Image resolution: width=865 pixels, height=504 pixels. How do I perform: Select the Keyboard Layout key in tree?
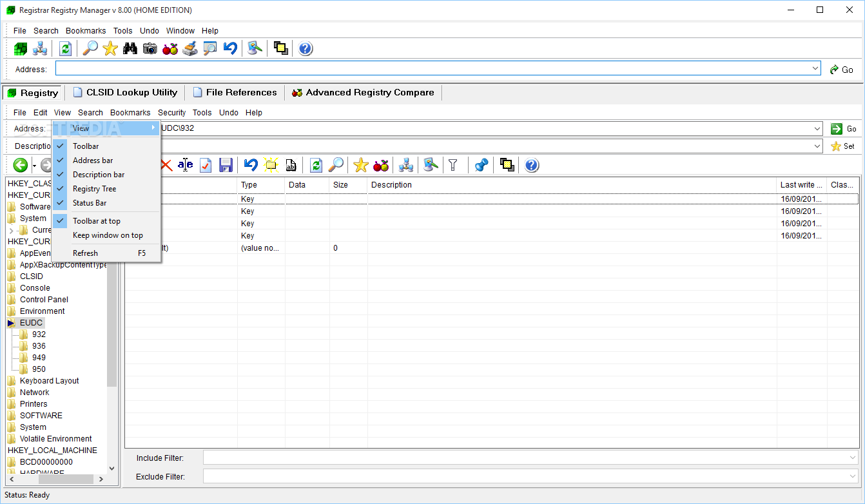pos(50,381)
